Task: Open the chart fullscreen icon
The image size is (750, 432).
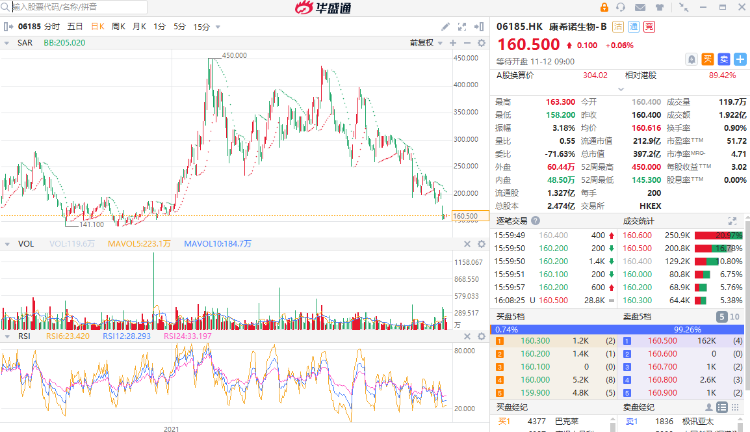Action: coord(462,27)
